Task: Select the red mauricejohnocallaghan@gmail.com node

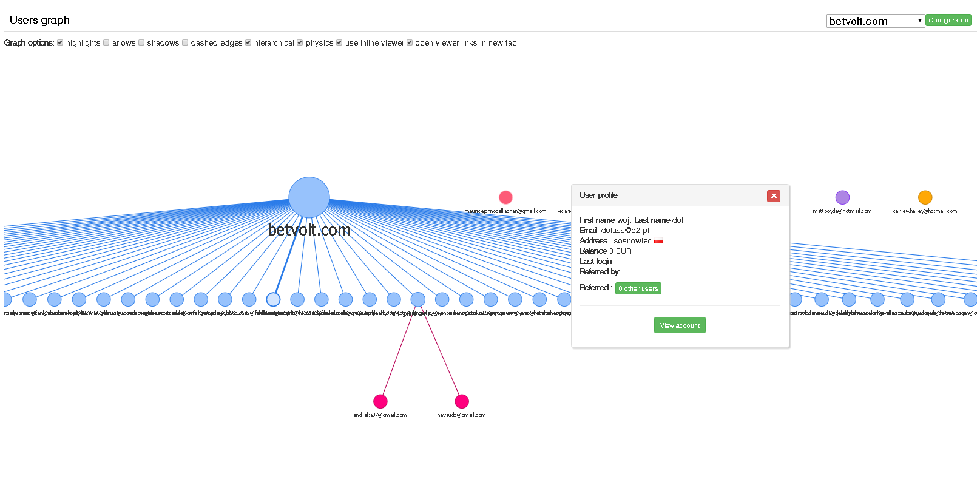Action: tap(505, 197)
